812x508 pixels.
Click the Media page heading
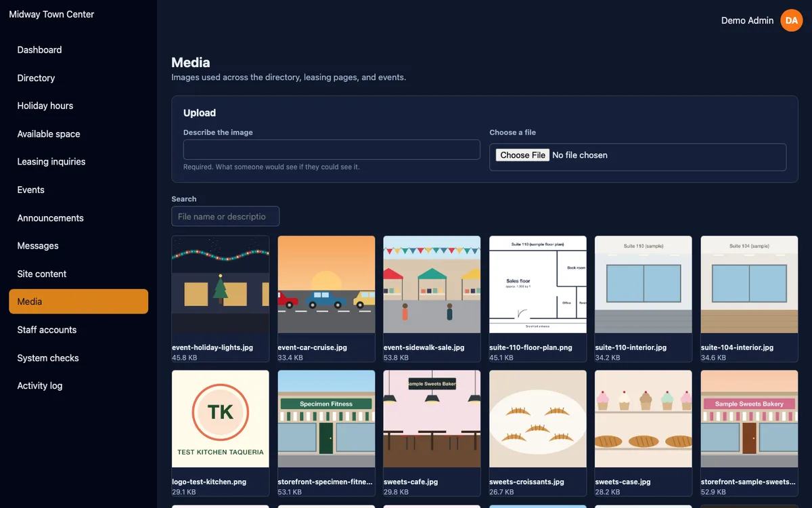(x=191, y=62)
